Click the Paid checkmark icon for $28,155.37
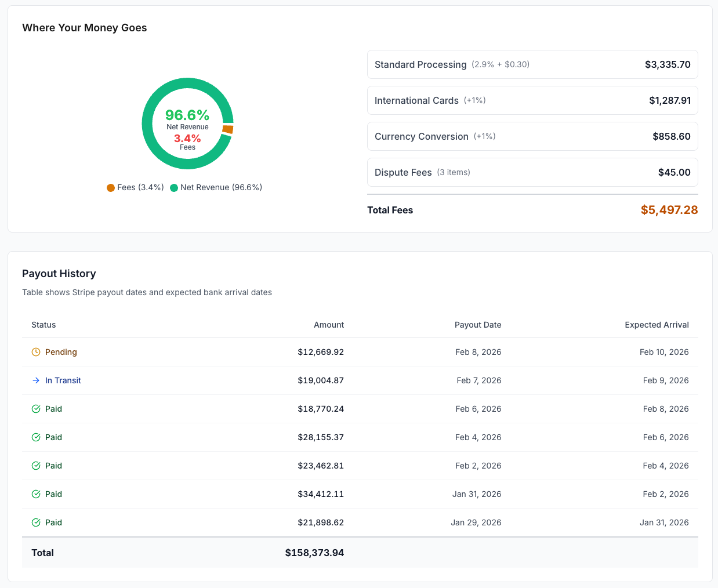The width and height of the screenshot is (718, 588). [36, 437]
